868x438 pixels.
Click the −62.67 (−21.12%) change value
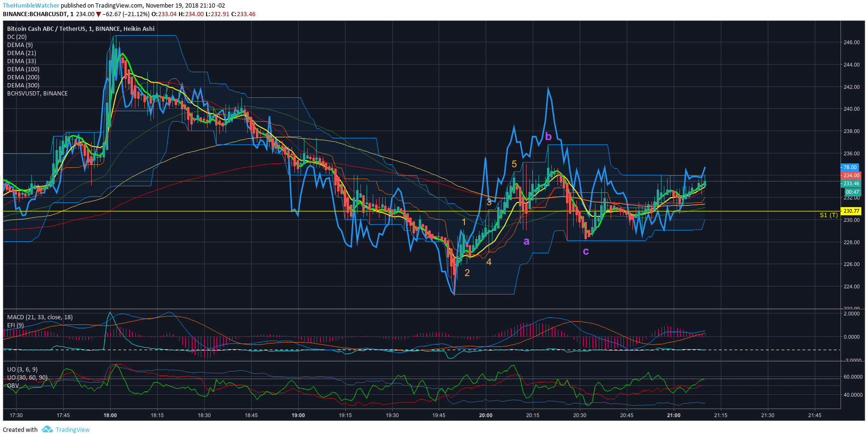click(x=126, y=14)
